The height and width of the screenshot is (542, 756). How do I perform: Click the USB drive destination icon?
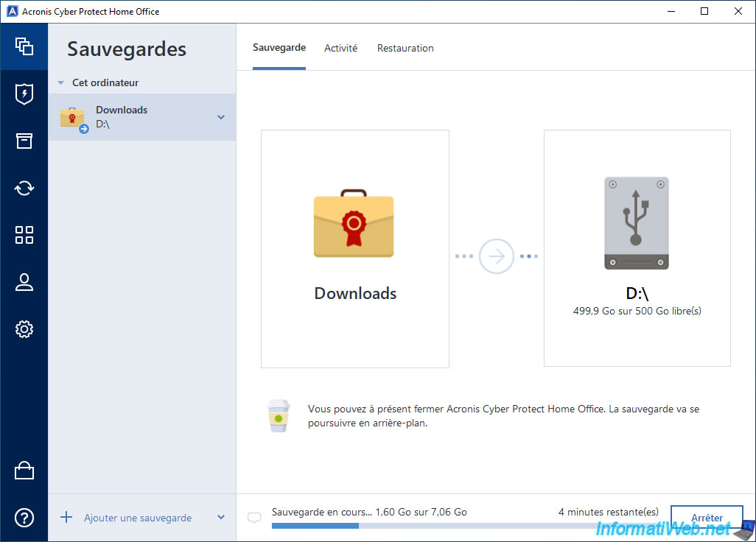(x=637, y=223)
